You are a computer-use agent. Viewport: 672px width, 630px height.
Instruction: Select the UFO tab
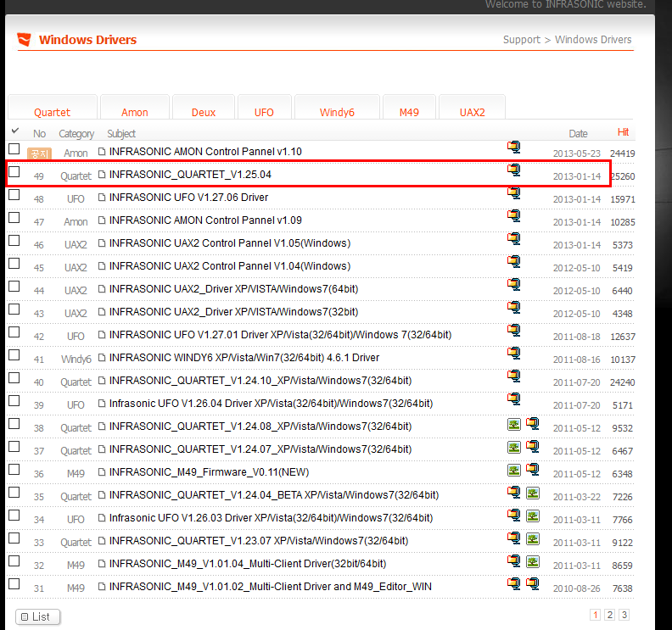[264, 107]
